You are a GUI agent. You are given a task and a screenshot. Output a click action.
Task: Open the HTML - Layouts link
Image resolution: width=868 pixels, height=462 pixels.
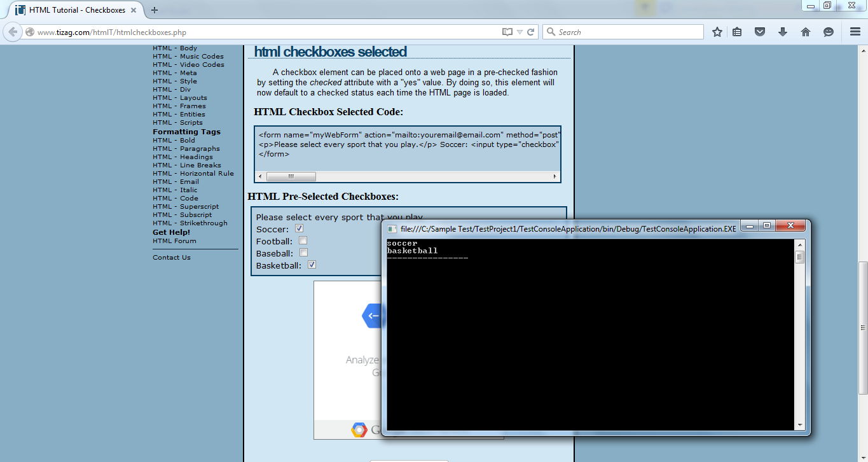coord(180,98)
